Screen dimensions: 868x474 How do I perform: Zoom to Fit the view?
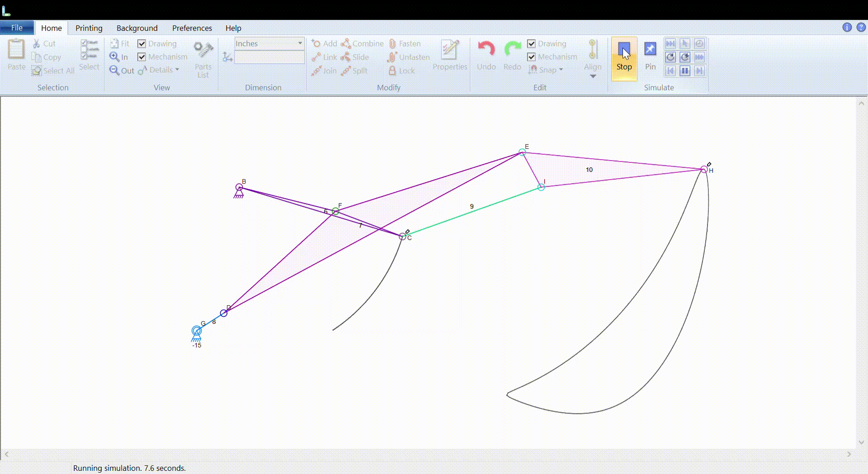[120, 43]
